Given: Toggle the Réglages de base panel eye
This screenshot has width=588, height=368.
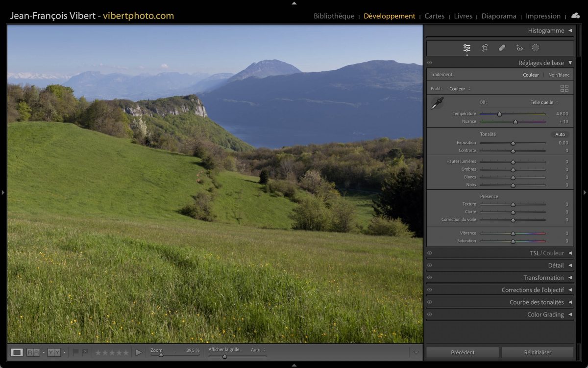Looking at the screenshot, I should (x=430, y=63).
